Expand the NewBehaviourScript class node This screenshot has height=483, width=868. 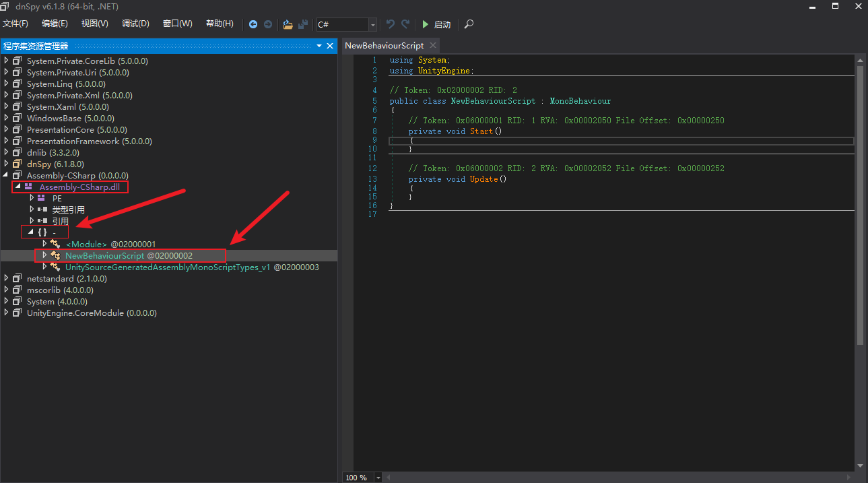coord(44,255)
